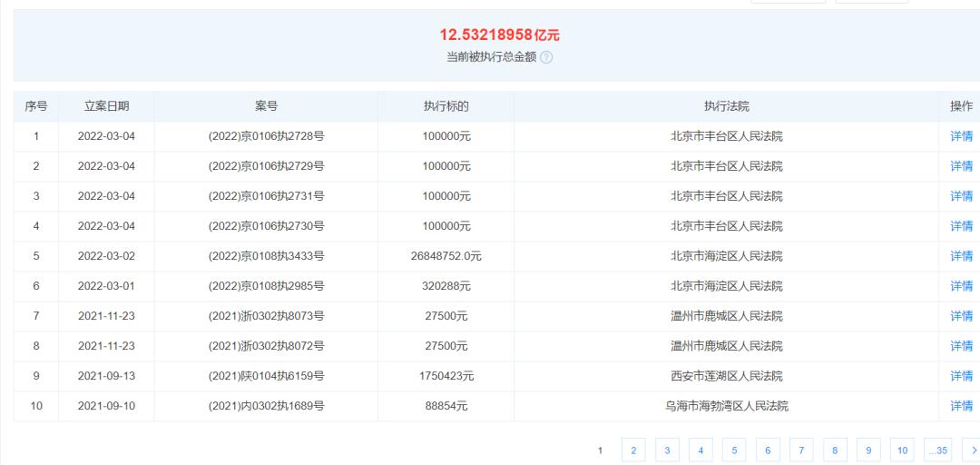
Task: Jump to page 3
Action: 667,450
